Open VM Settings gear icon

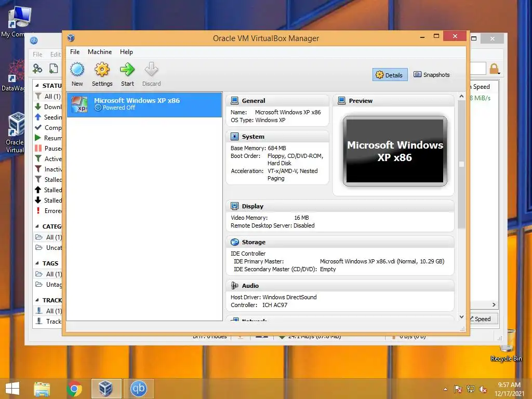point(102,70)
